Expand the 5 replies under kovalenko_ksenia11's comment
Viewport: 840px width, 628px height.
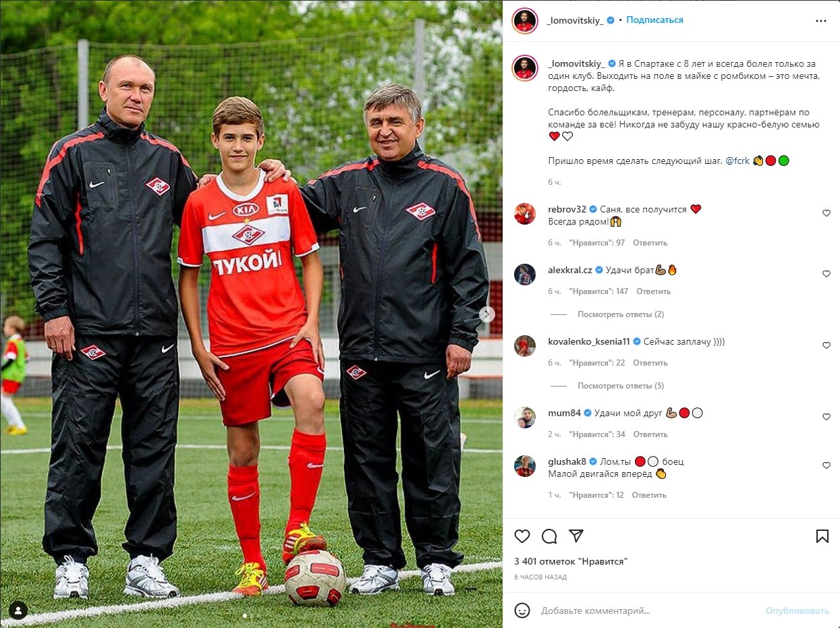point(621,386)
